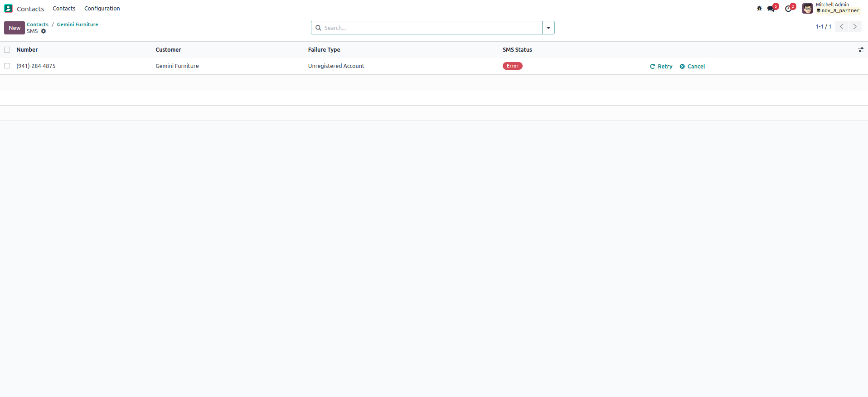Retry sending the failed SMS
Viewport: 868px width, 397px height.
661,67
